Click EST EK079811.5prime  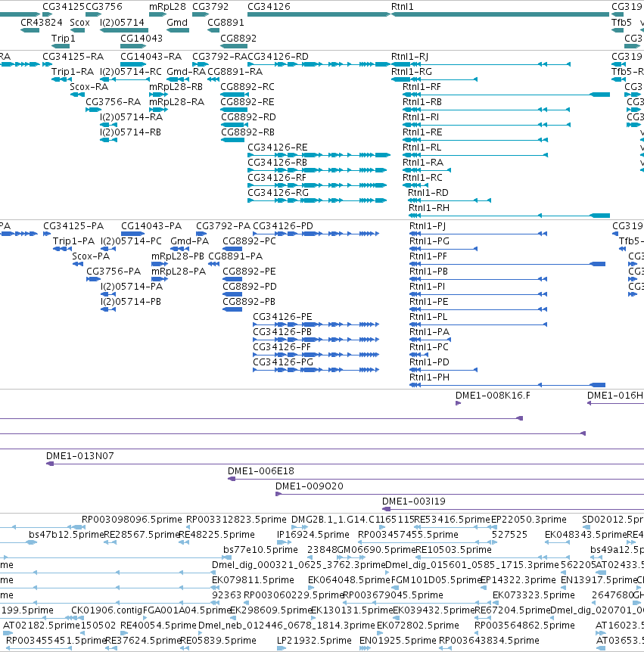pos(253,580)
